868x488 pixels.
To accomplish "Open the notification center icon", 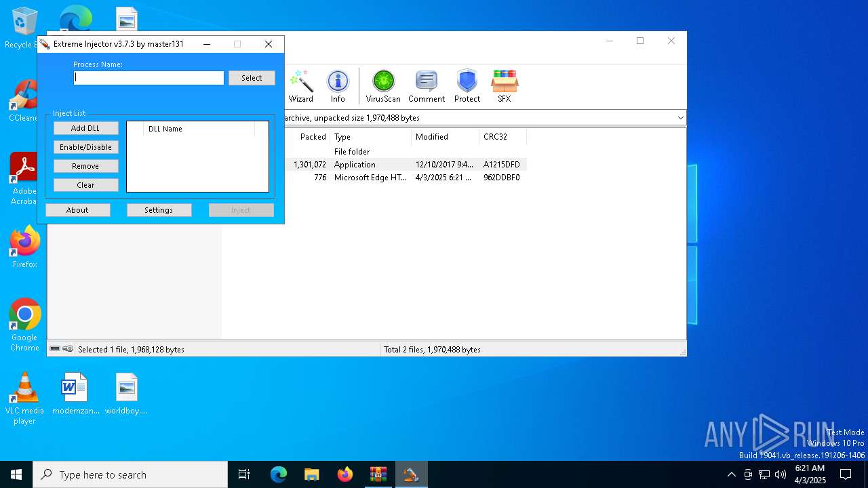I will tap(846, 474).
